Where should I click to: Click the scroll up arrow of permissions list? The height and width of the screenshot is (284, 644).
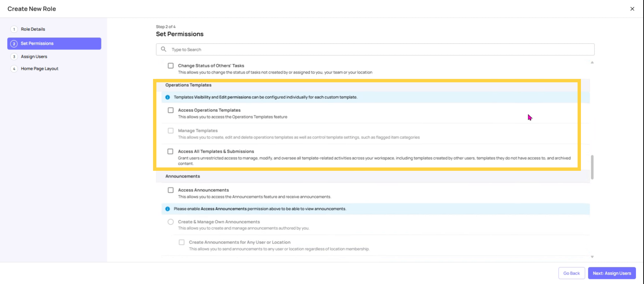592,62
